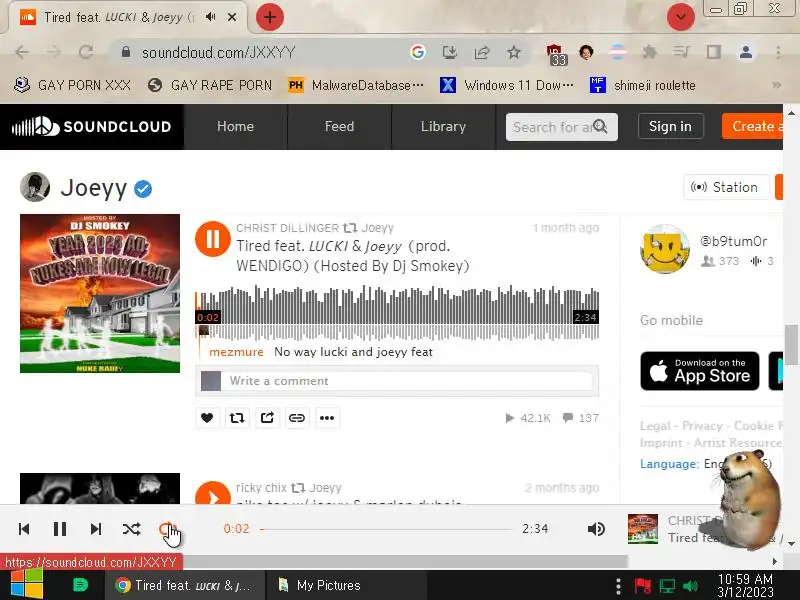
Task: Open the smiley avatar of @b9tum0r
Action: [x=665, y=248]
